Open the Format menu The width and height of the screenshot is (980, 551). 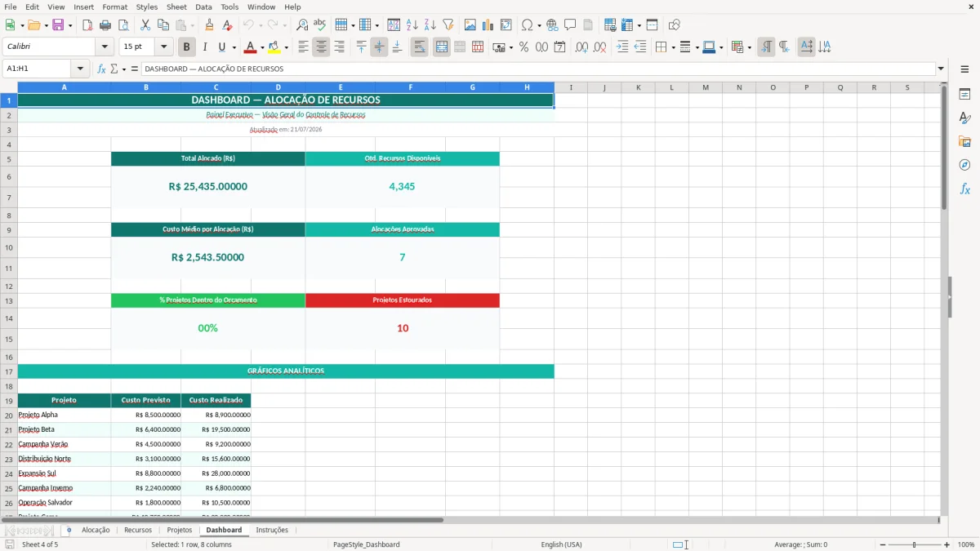115,7
